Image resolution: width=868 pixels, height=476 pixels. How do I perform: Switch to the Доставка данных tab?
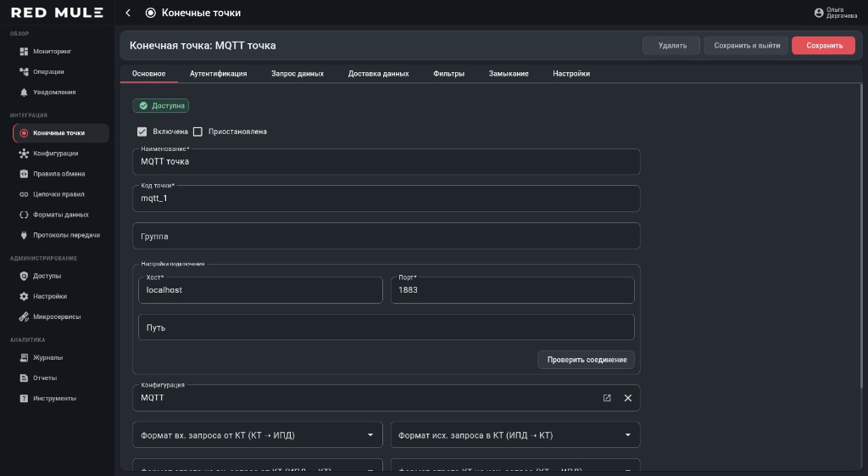379,74
